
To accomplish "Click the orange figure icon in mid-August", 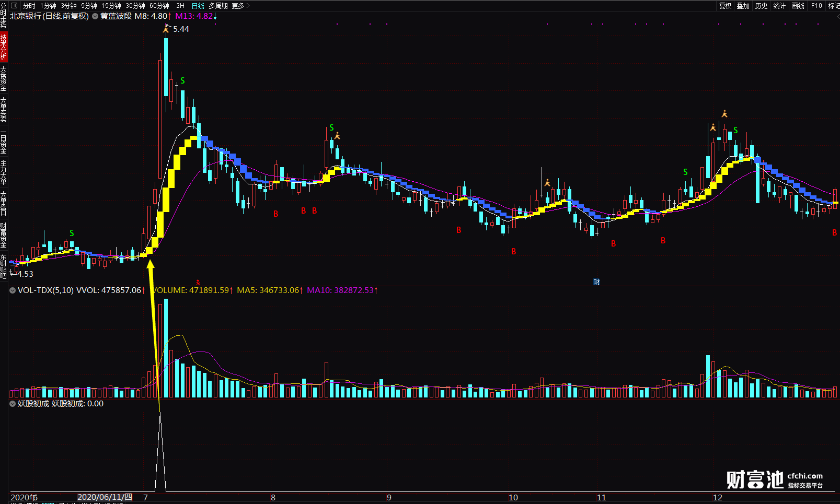I will (x=337, y=136).
